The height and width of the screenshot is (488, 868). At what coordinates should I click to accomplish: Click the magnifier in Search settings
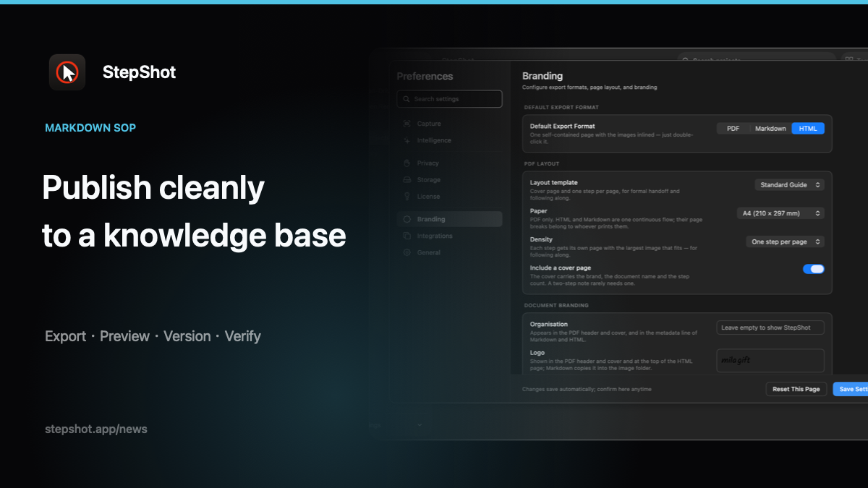pos(407,99)
